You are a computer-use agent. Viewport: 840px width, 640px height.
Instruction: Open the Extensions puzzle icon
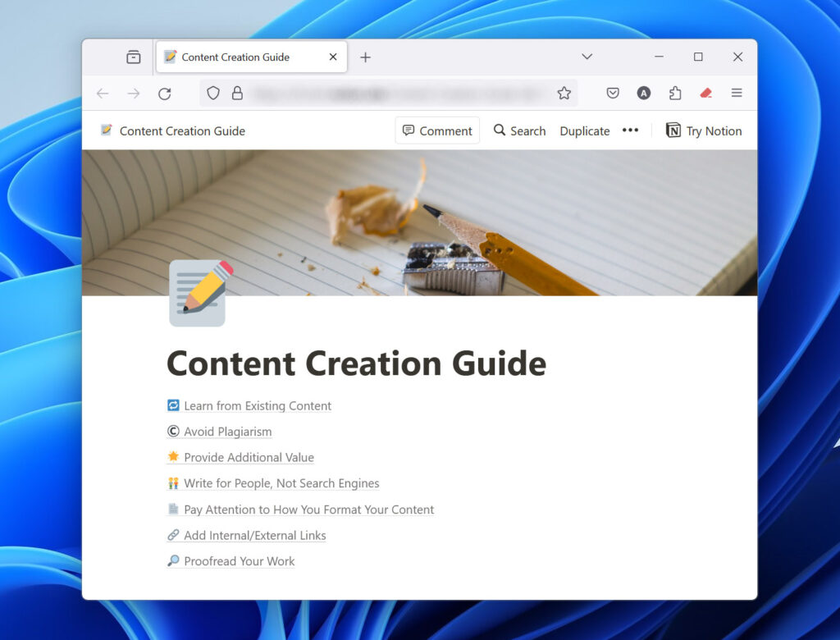point(675,94)
